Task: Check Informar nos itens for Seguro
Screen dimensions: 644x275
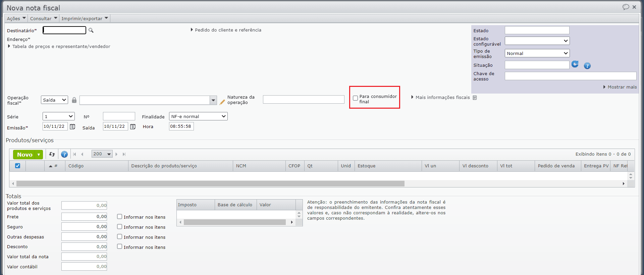Action: (119, 227)
